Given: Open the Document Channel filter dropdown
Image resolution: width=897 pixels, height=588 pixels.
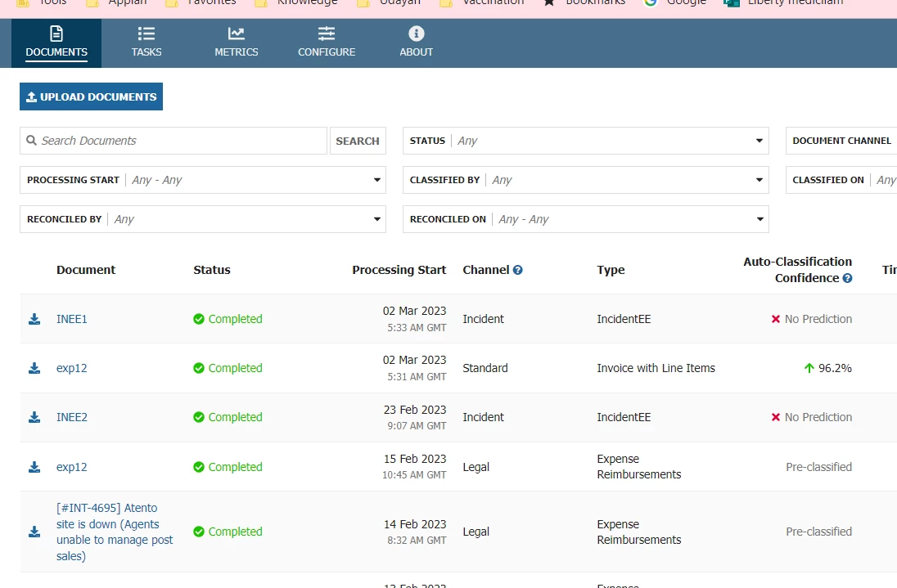Looking at the screenshot, I should pyautogui.click(x=841, y=141).
